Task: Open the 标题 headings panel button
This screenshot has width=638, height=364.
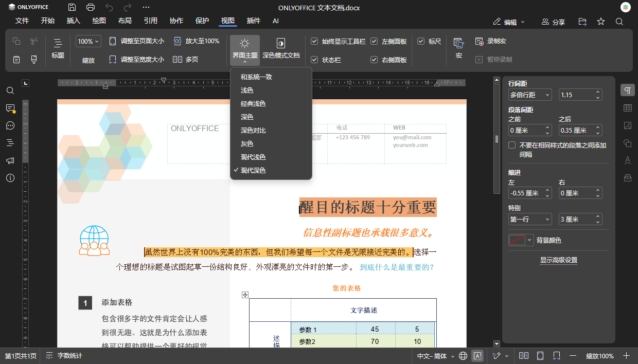Action: coord(58,49)
